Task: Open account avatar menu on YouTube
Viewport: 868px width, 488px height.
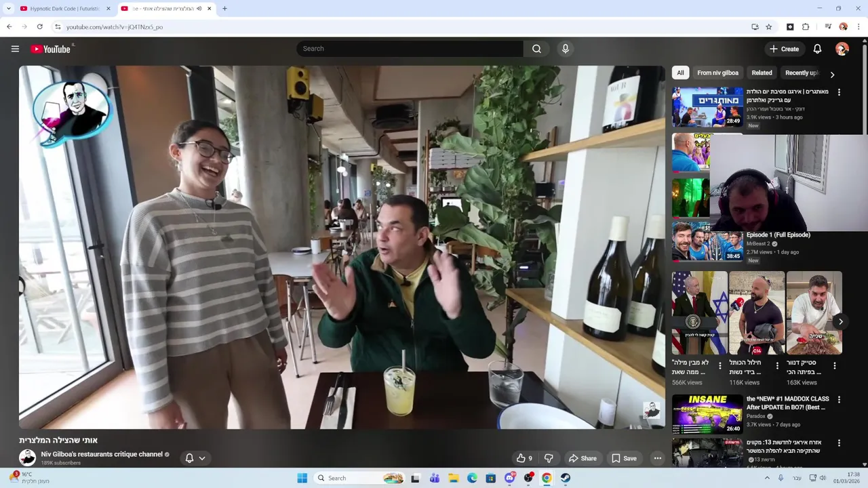Action: 842,49
